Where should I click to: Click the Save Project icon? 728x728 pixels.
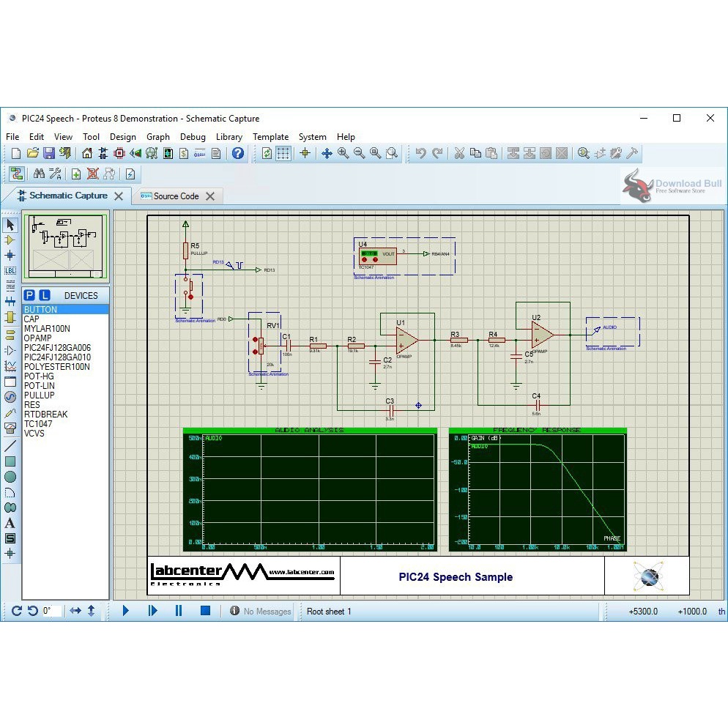(x=49, y=153)
